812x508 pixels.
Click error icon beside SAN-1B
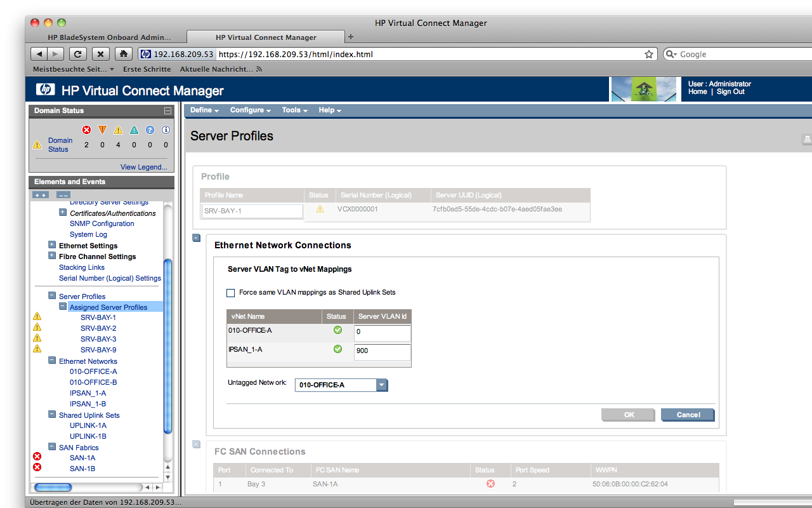37,467
